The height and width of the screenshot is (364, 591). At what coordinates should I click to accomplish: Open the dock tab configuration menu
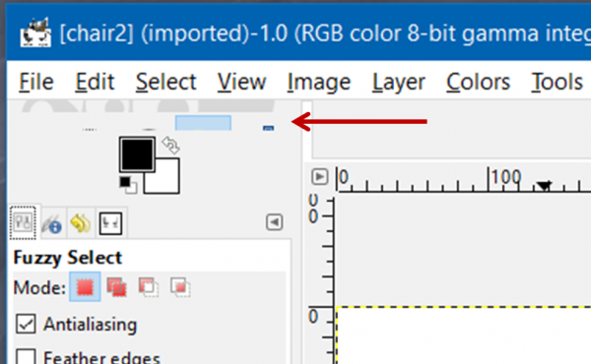click(274, 222)
